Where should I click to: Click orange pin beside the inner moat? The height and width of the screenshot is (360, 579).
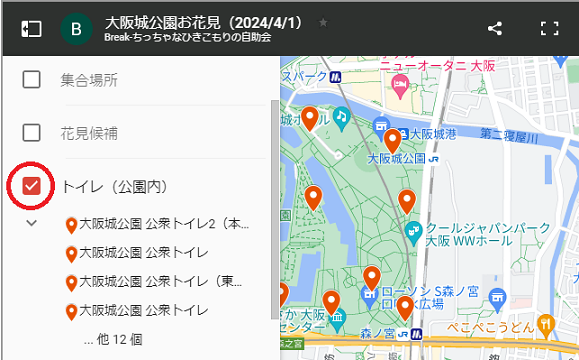click(x=314, y=197)
